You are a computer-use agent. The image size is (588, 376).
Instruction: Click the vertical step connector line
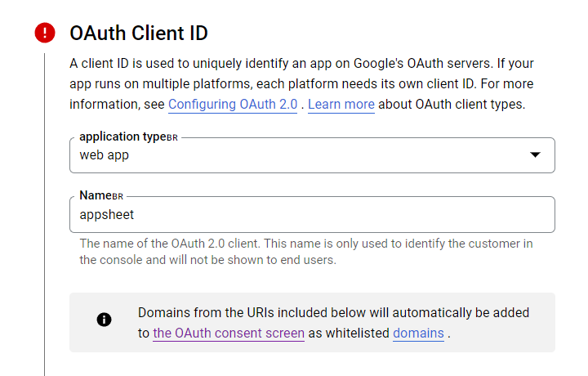coord(45,214)
